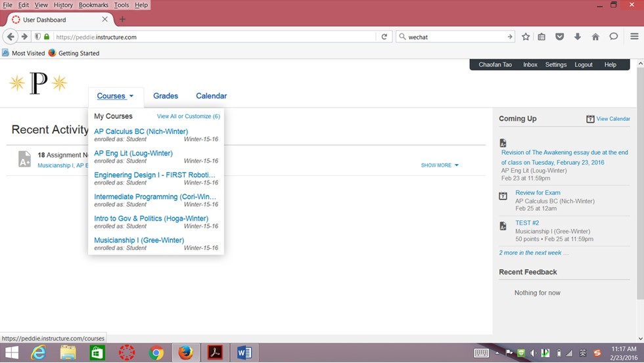Open the Edit menu
Image resolution: width=644 pixels, height=363 pixels.
click(x=24, y=5)
